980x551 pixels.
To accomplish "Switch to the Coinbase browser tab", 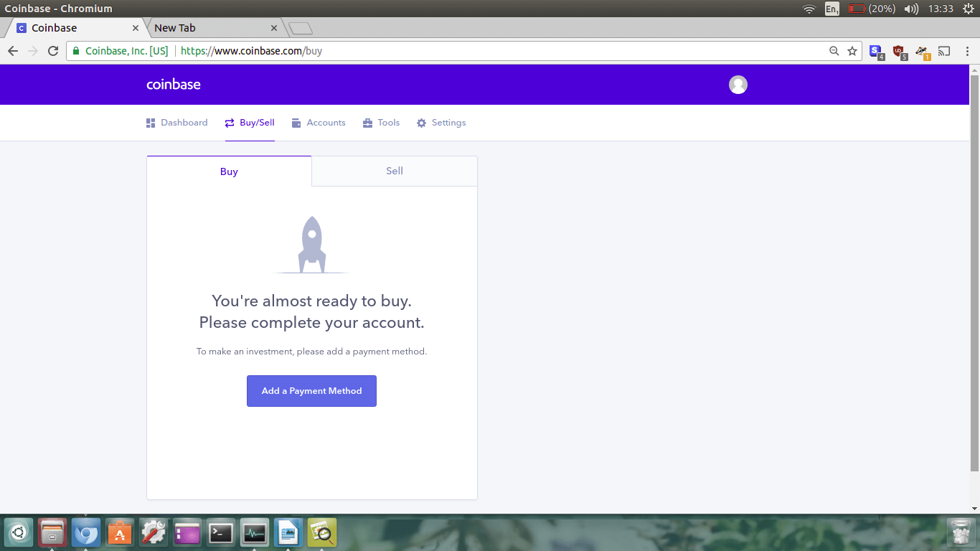I will coord(75,28).
